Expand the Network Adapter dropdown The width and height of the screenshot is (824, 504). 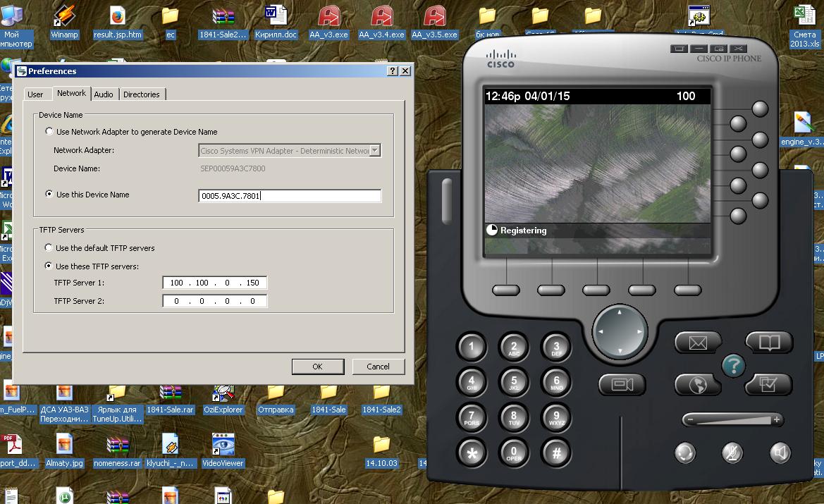375,150
